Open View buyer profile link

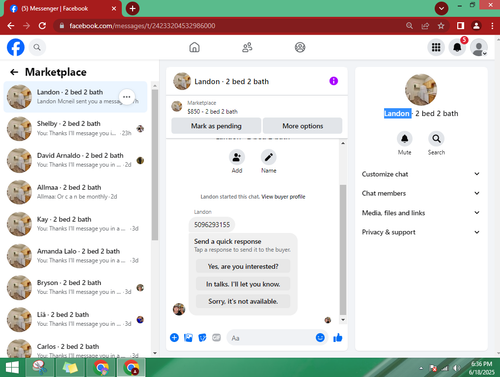(x=283, y=197)
